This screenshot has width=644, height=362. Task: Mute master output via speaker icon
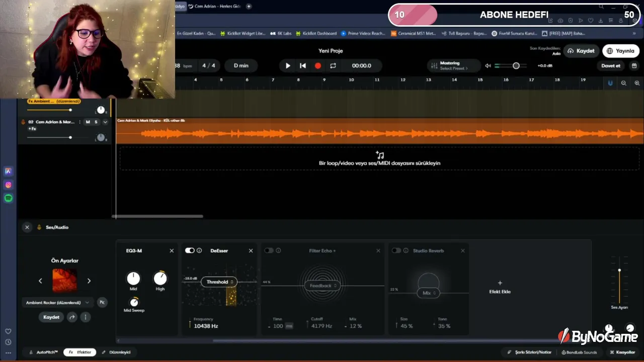[488, 66]
